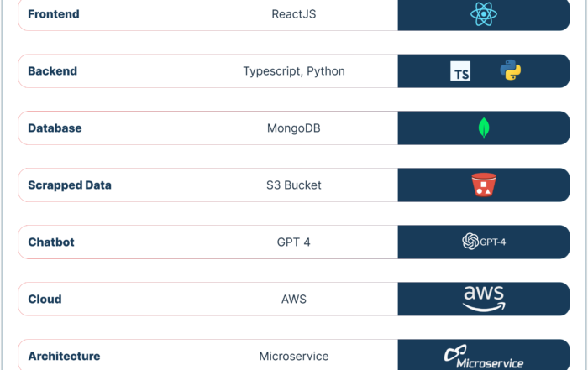This screenshot has width=588, height=370.
Task: Click the S3 Bucket text
Action: point(294,185)
